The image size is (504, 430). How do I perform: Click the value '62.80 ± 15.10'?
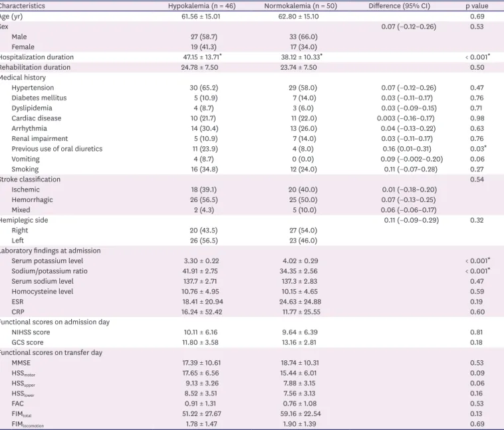pyautogui.click(x=299, y=17)
